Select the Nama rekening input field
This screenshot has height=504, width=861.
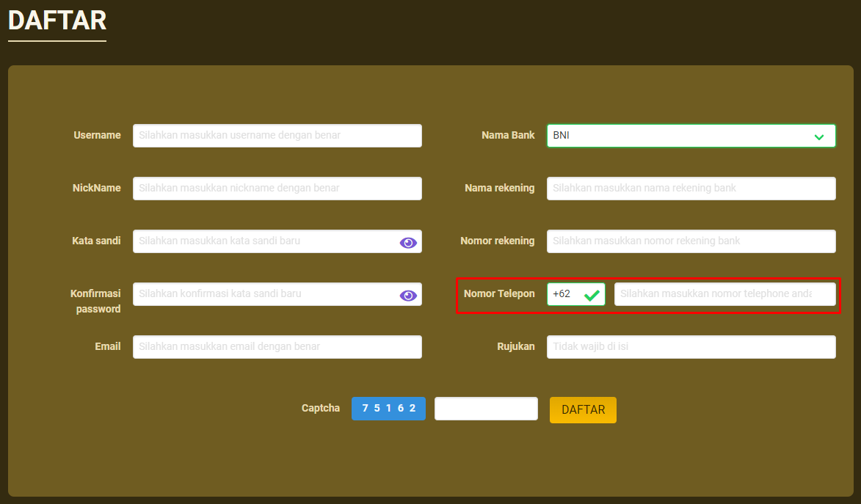click(691, 189)
